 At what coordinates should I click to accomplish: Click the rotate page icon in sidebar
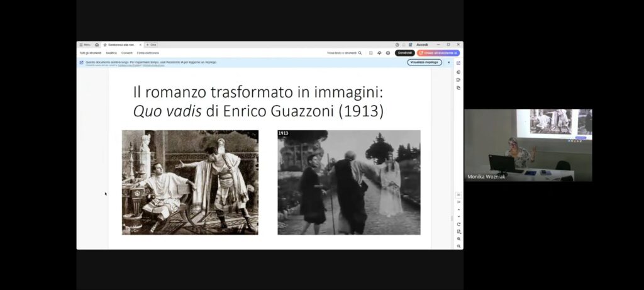[x=458, y=225]
